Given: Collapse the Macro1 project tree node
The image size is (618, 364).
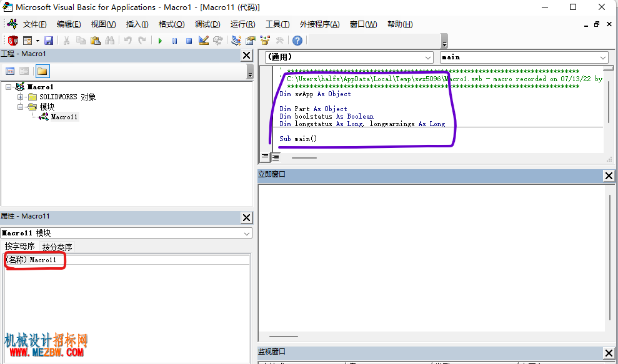Looking at the screenshot, I should 9,87.
